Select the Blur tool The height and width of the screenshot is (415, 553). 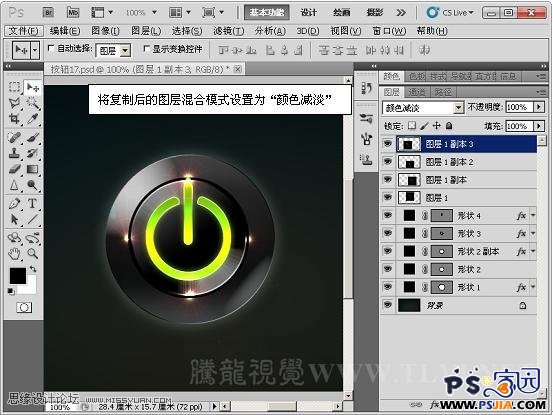pos(14,185)
